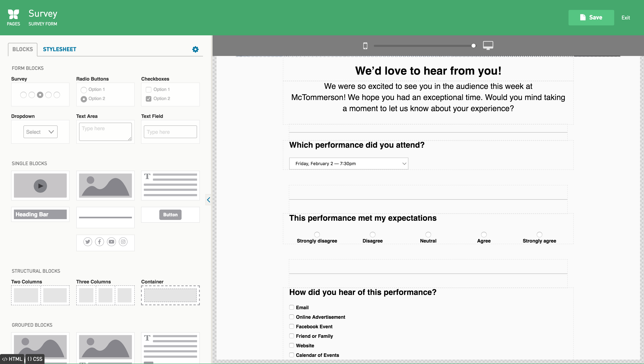
Task: Switch preview to desktop monitor icon
Action: click(488, 45)
